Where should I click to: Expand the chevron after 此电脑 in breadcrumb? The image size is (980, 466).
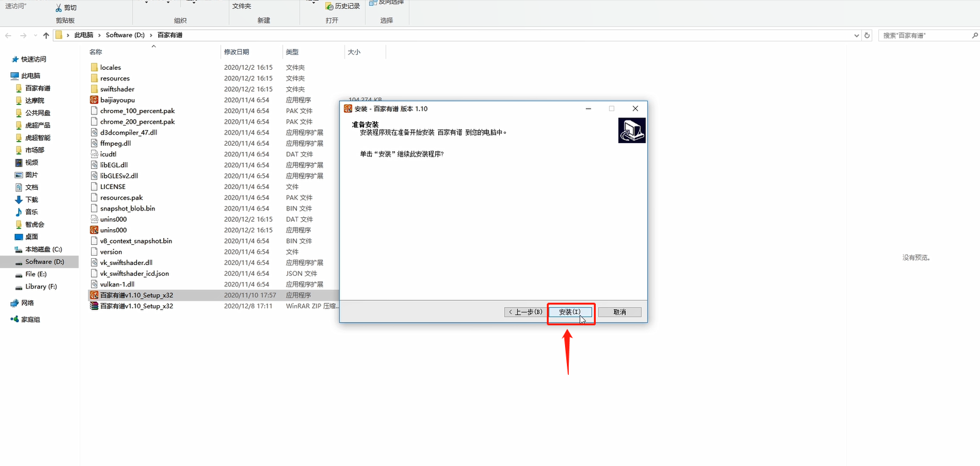[x=99, y=35]
